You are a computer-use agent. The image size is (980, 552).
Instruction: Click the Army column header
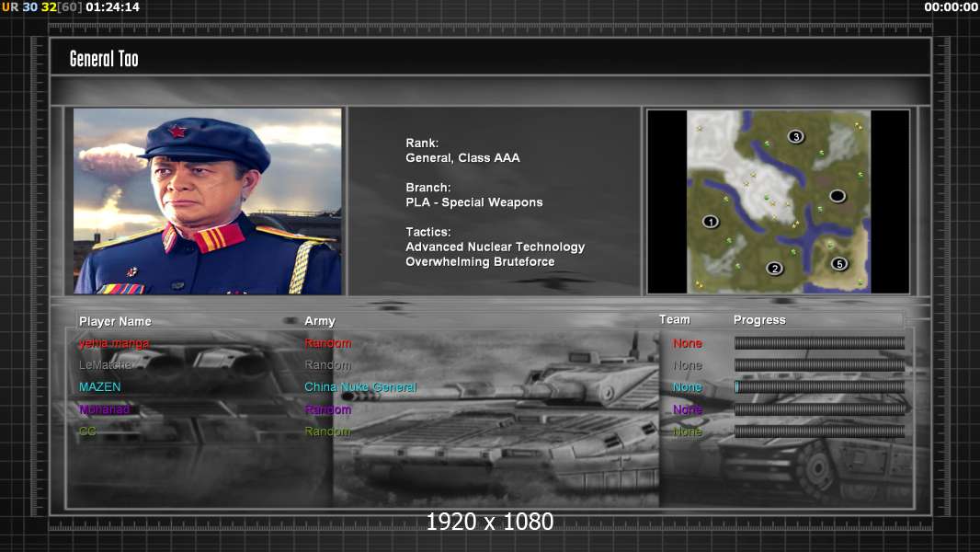[320, 321]
